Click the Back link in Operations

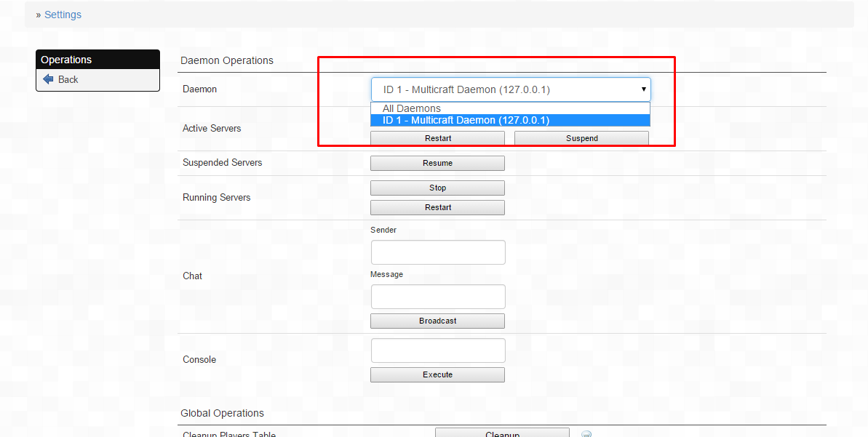[68, 80]
